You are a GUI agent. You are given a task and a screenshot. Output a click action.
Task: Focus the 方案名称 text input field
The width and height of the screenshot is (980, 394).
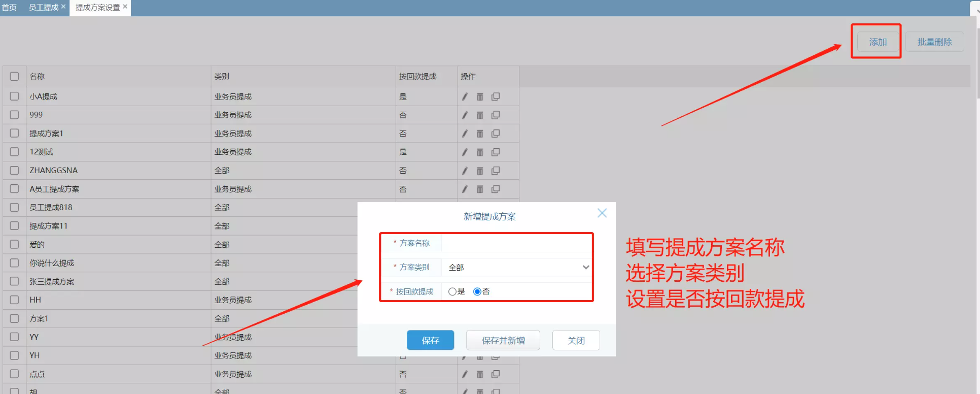(x=516, y=243)
